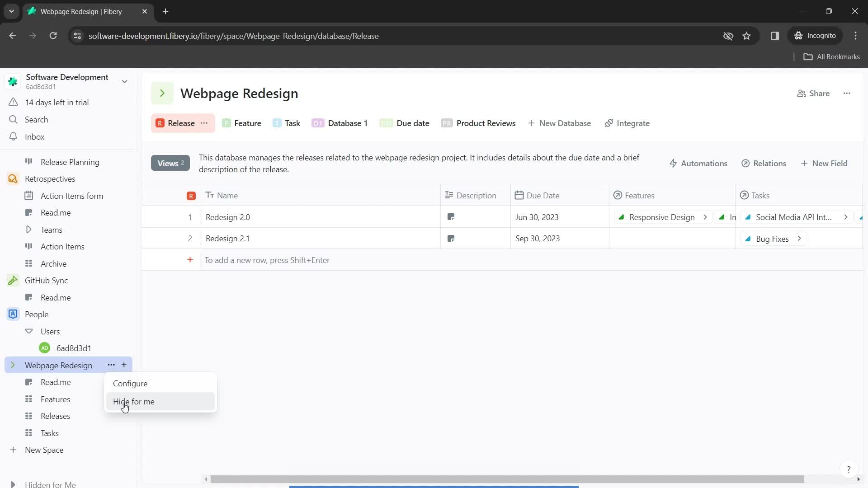Viewport: 868px width, 488px height.
Task: Click the GitHub Sync sidebar icon
Action: (x=13, y=281)
